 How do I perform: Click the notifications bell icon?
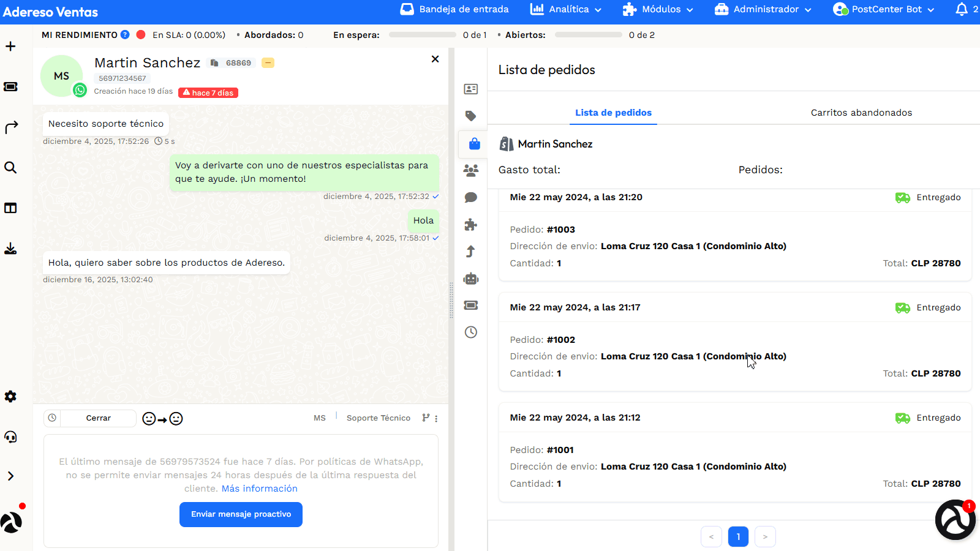click(x=962, y=9)
